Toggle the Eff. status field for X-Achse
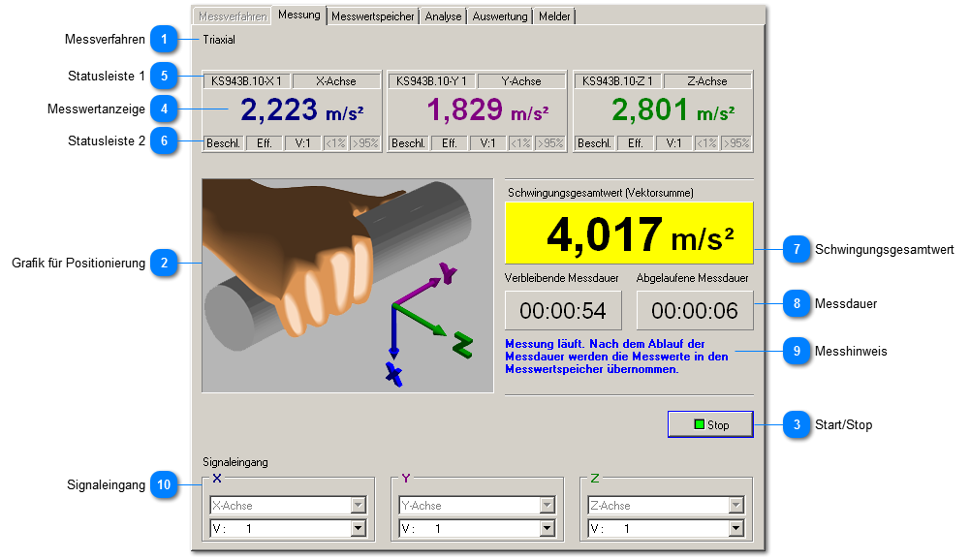The width and height of the screenshot is (970, 560). pyautogui.click(x=264, y=143)
